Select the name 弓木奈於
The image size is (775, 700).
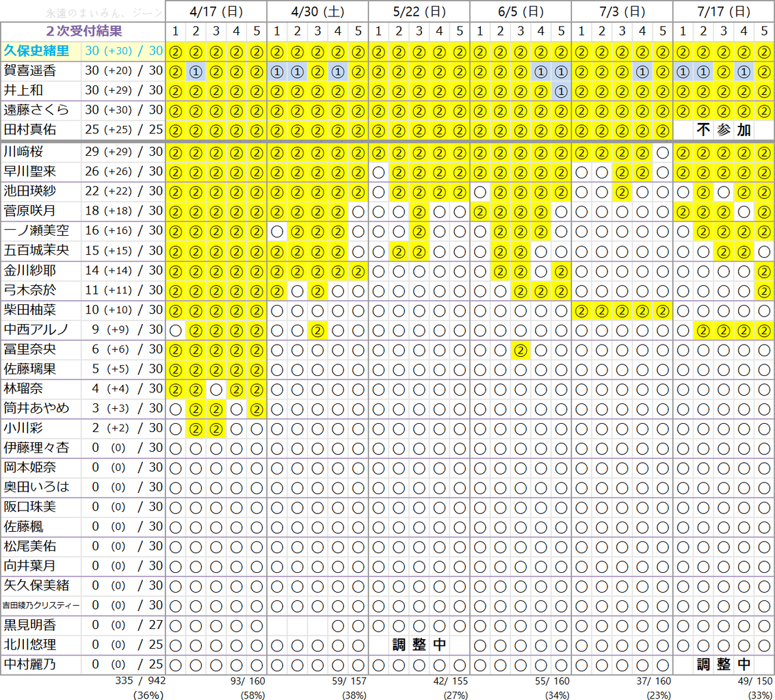30,290
